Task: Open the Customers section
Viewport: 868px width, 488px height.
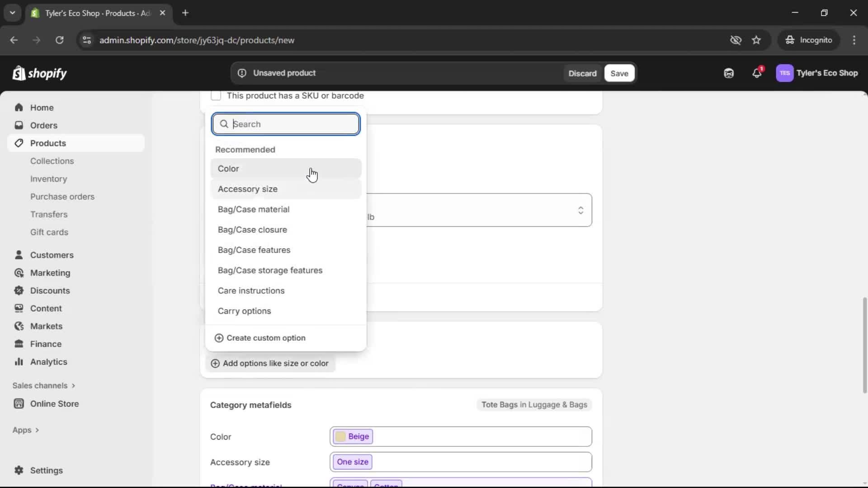Action: [19, 254]
